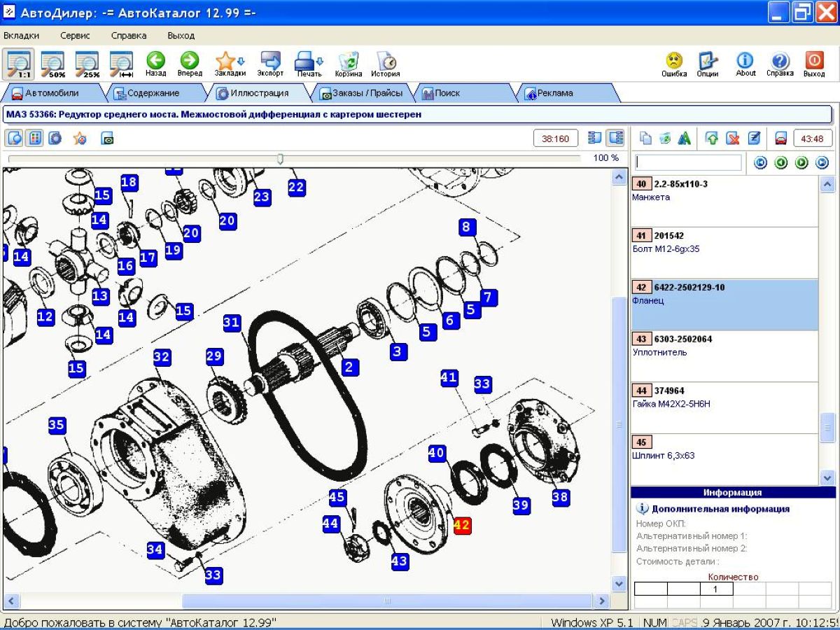
Task: Open the Вкладки menu
Action: pos(22,35)
